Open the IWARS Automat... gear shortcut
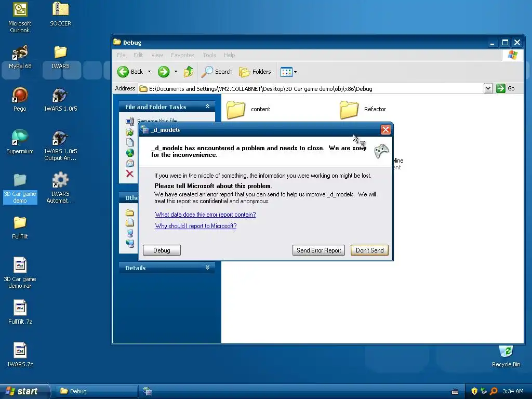 tap(60, 188)
